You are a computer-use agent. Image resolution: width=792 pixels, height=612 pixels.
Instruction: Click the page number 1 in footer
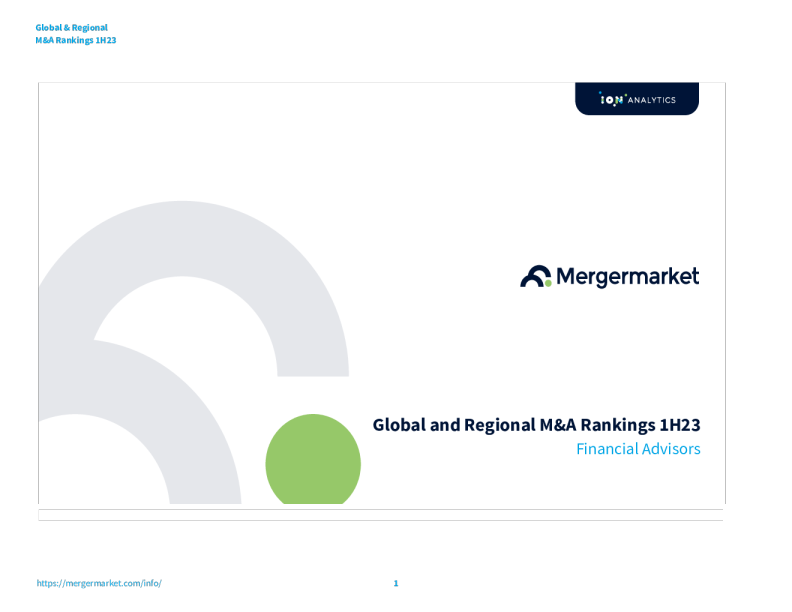(396, 583)
